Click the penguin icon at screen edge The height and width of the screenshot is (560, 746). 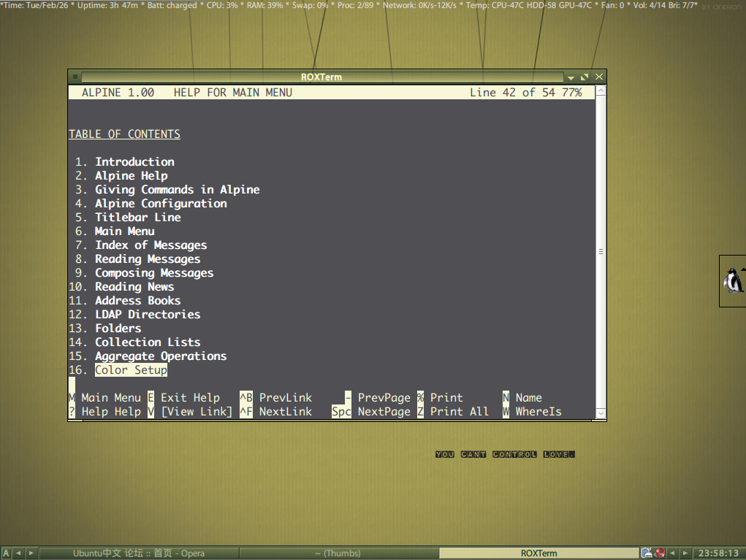click(733, 280)
